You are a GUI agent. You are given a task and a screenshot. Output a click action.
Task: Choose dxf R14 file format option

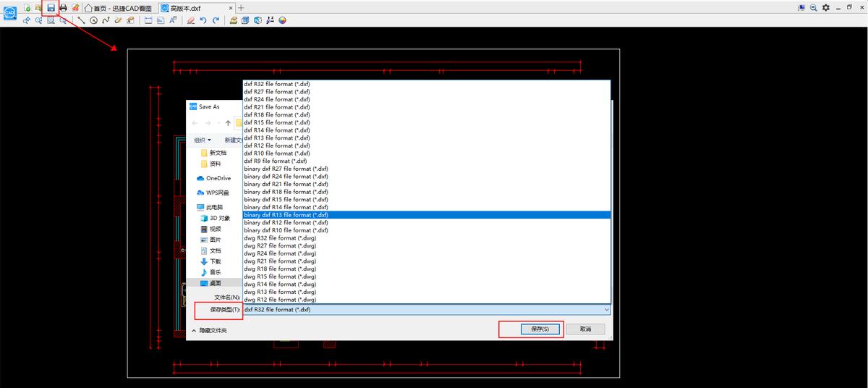[x=427, y=130]
